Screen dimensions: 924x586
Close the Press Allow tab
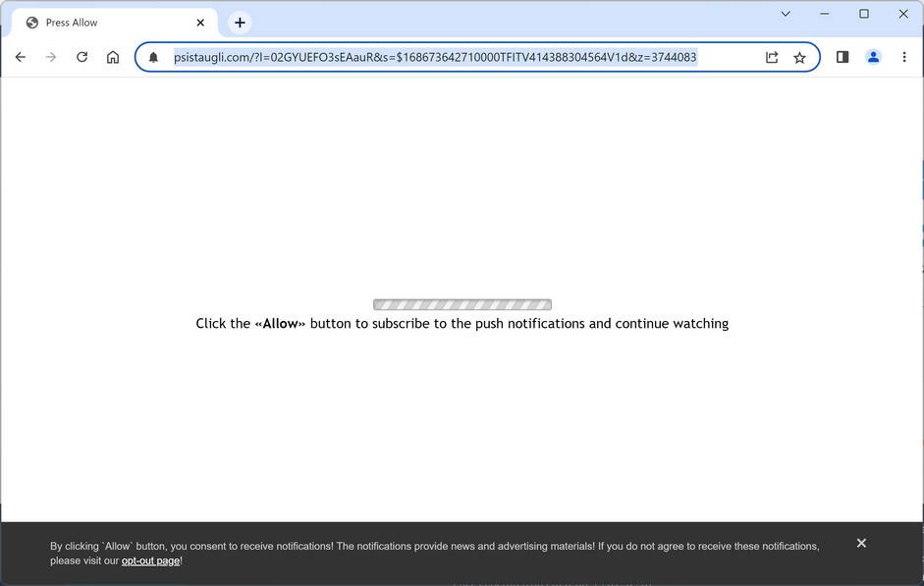coord(200,22)
